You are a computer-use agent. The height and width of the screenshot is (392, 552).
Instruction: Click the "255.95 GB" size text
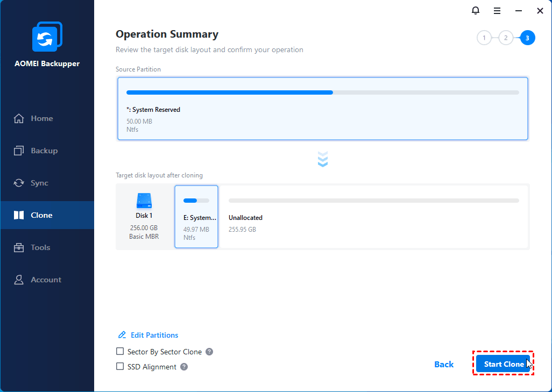pyautogui.click(x=242, y=230)
